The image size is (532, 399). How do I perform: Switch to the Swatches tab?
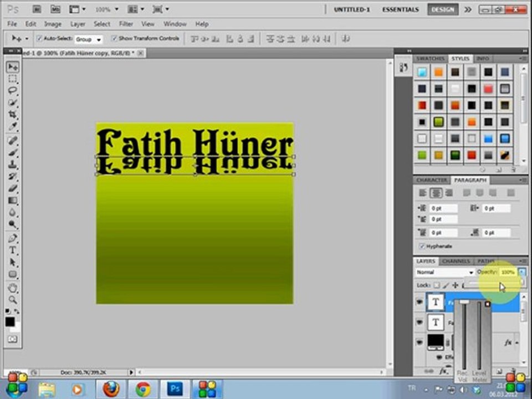click(430, 59)
